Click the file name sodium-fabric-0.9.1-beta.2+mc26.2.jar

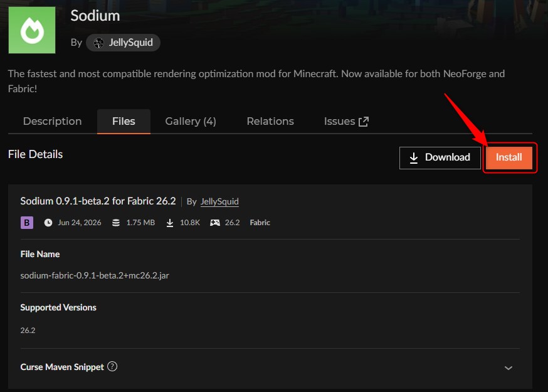[x=95, y=275]
